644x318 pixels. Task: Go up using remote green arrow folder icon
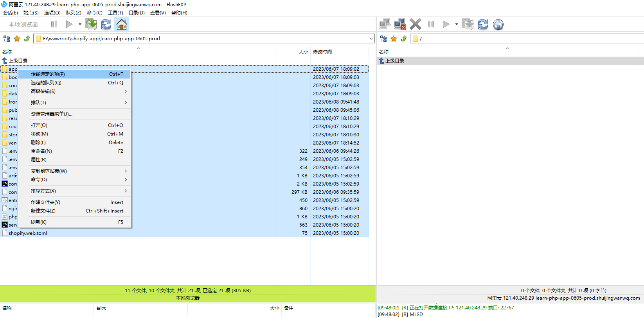[404, 39]
